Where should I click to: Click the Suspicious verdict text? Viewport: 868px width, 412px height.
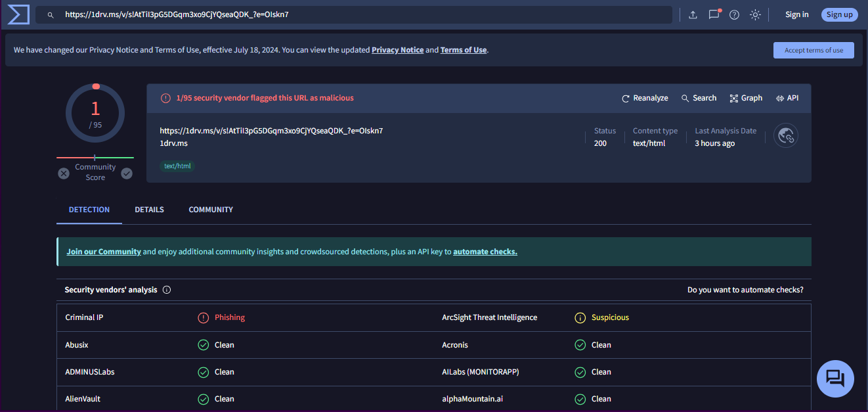[610, 317]
